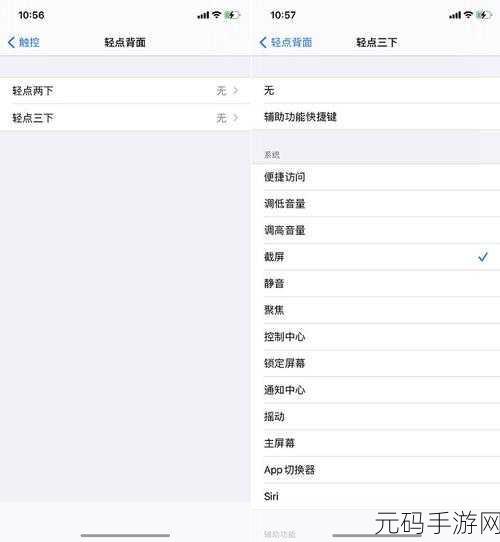The width and height of the screenshot is (500, 542).
Task: Expand chevron on 轻点两下 row
Action: pos(236,91)
